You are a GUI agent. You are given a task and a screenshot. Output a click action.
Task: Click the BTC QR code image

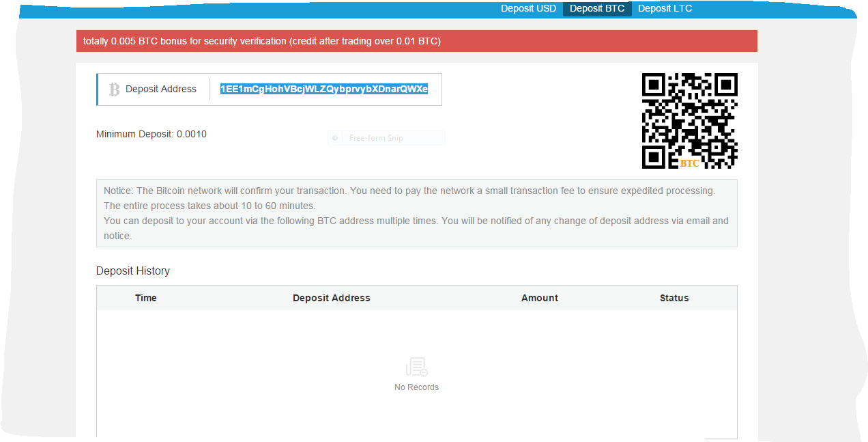[x=690, y=121]
